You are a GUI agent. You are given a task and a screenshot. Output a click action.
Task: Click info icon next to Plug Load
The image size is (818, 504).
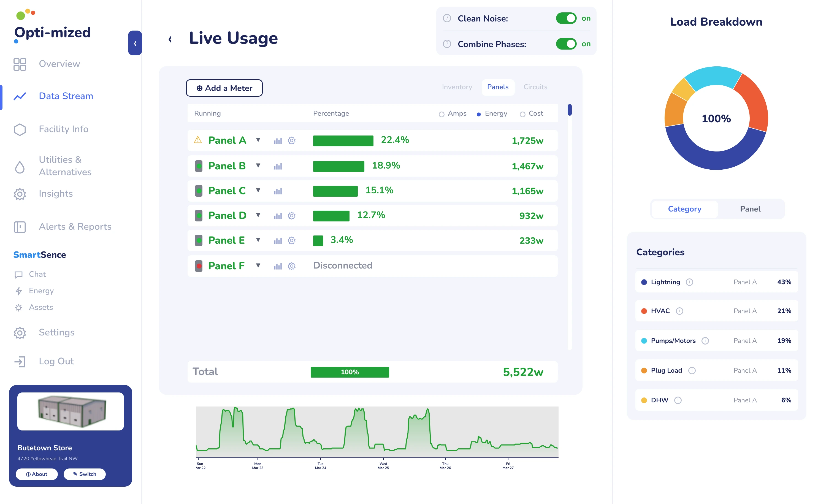[692, 370]
